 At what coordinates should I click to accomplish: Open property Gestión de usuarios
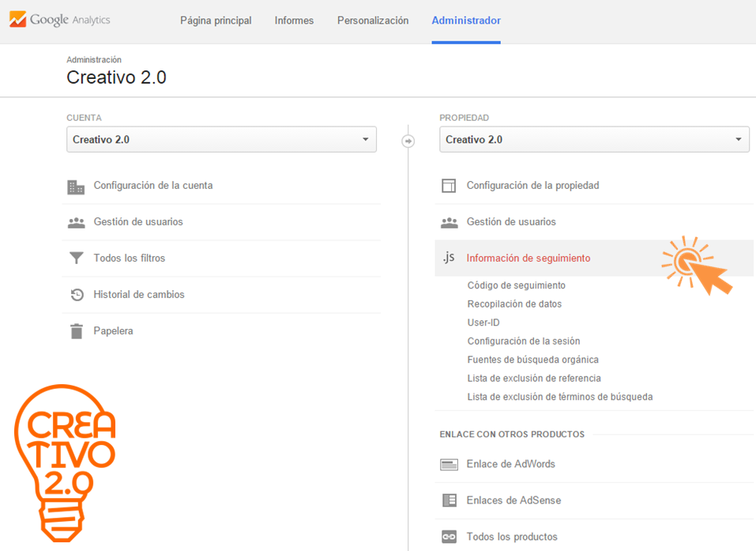pos(511,221)
